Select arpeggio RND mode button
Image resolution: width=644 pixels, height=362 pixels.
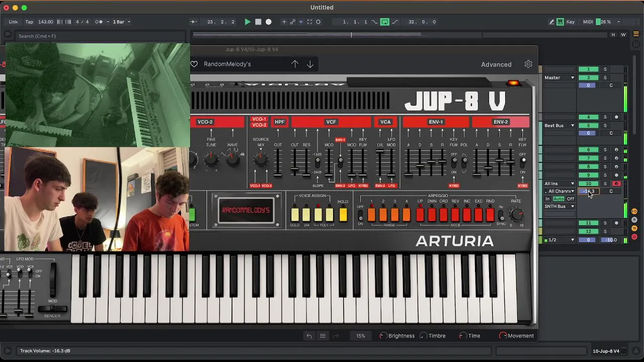click(x=490, y=215)
